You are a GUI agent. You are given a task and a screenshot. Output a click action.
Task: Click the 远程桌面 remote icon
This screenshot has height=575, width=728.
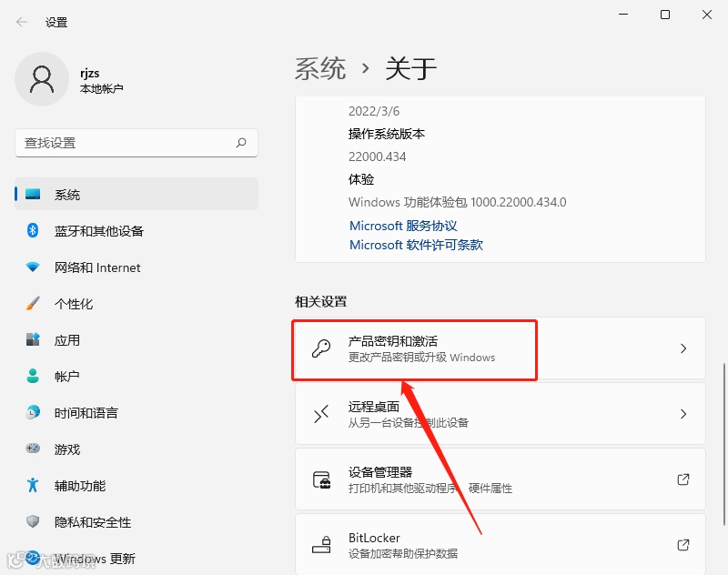coord(321,414)
